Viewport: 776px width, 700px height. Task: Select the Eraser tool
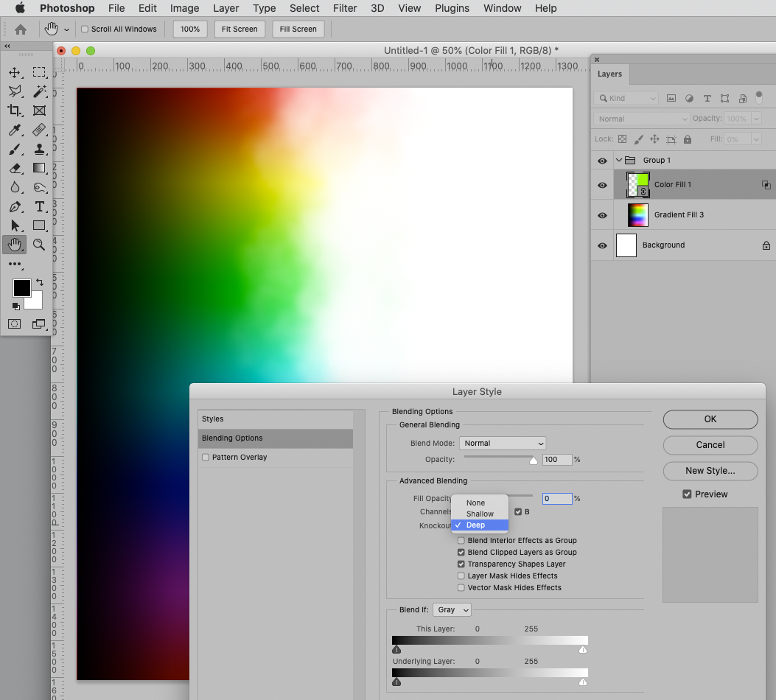pyautogui.click(x=15, y=168)
